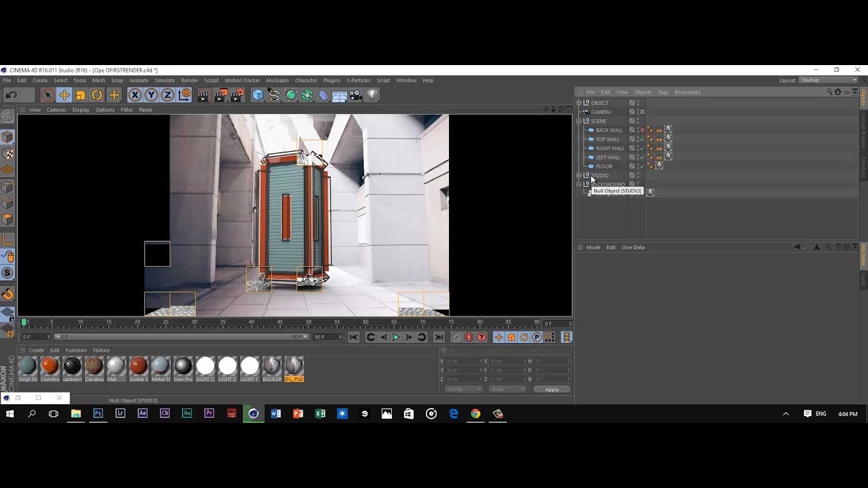The width and height of the screenshot is (868, 488).
Task: Click CAMERA active-camera tag icon
Action: coord(642,112)
